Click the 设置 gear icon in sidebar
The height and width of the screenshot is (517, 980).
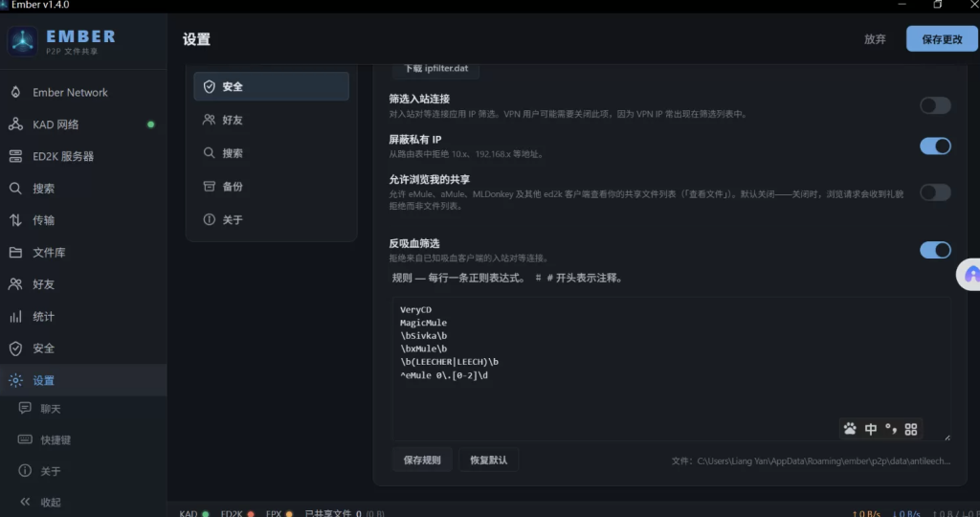[15, 380]
